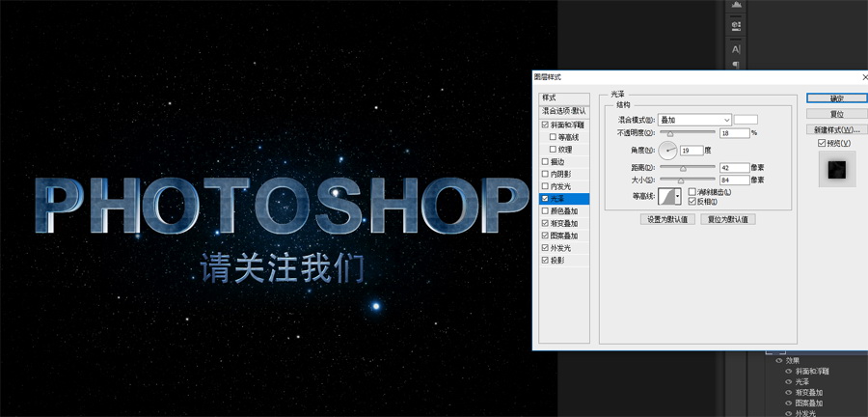The image size is (868, 417).
Task: Select 混合选项:默认 blending options entry
Action: coord(564,111)
